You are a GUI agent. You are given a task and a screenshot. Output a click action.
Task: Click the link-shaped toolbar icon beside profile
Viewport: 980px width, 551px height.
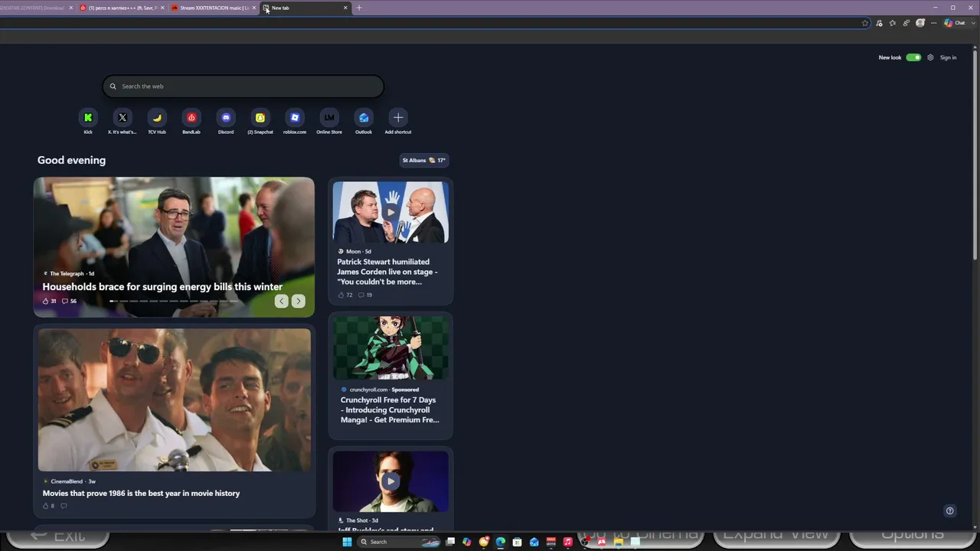tap(906, 23)
